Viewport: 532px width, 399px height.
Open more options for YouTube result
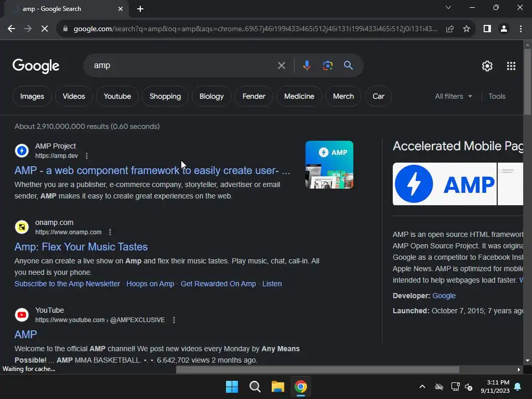click(174, 320)
